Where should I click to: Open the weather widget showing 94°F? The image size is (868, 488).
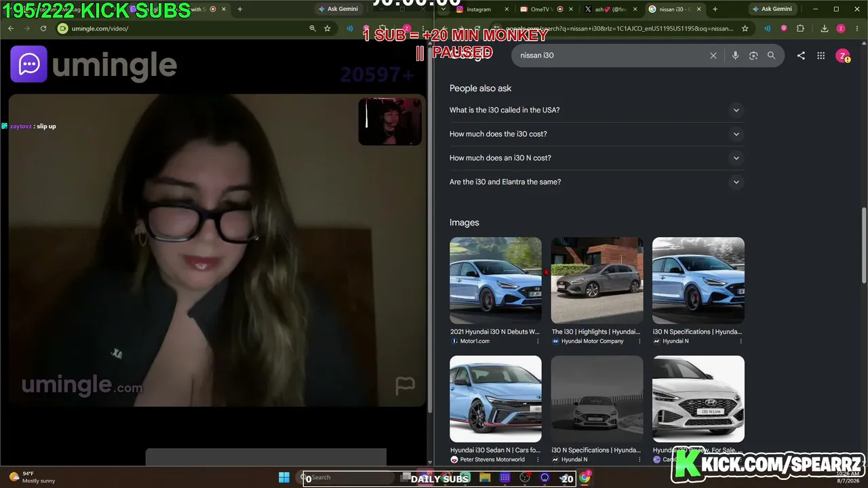pos(32,477)
